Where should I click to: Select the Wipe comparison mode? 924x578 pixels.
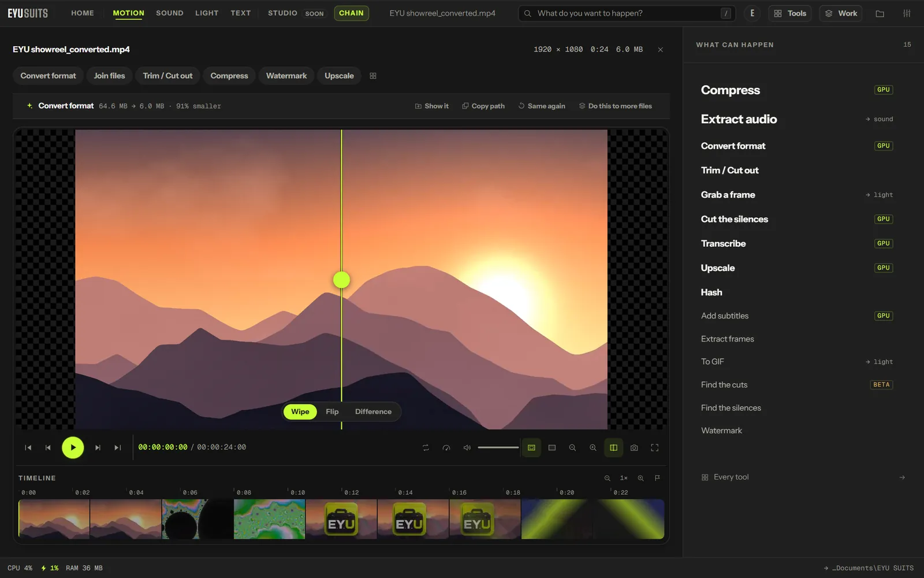point(300,412)
